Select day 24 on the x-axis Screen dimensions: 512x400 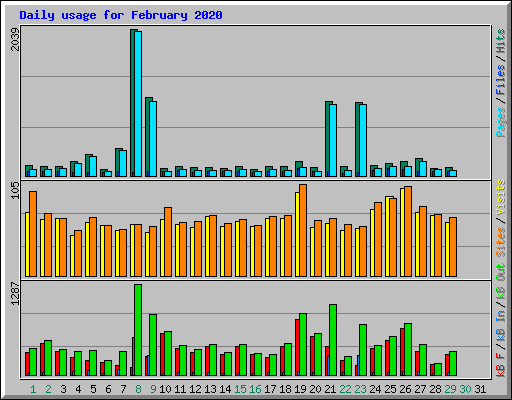coord(375,389)
